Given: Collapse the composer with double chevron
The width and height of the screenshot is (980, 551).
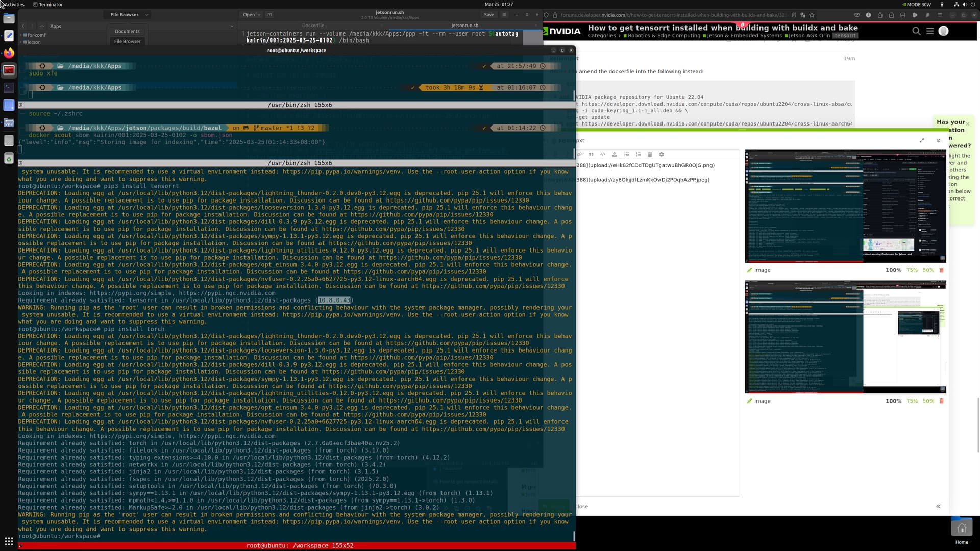Looking at the screenshot, I should (x=938, y=140).
